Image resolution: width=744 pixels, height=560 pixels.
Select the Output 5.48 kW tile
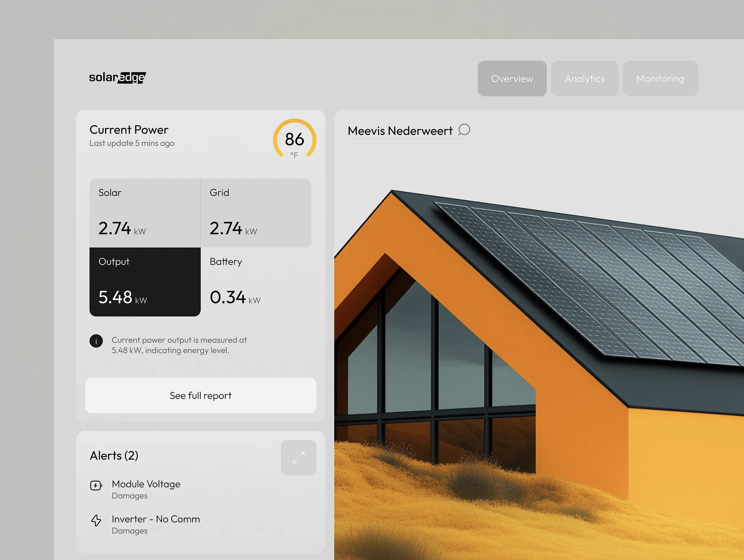tap(145, 282)
